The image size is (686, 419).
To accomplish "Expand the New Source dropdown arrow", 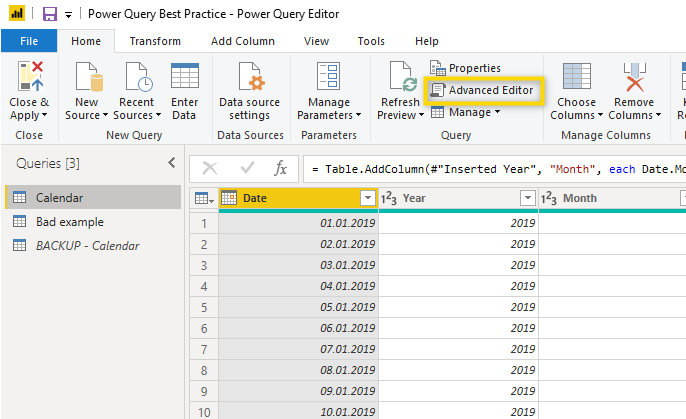I will [105, 115].
